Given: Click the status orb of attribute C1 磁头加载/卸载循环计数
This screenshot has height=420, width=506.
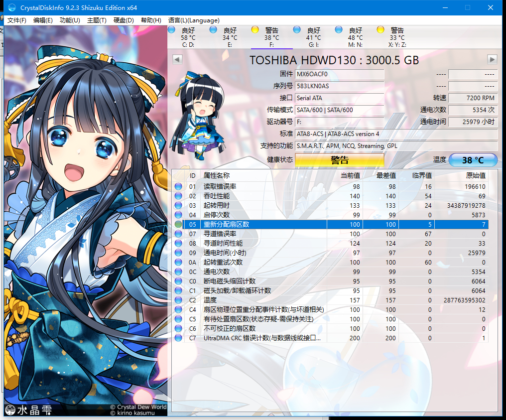Looking at the screenshot, I should coord(178,290).
